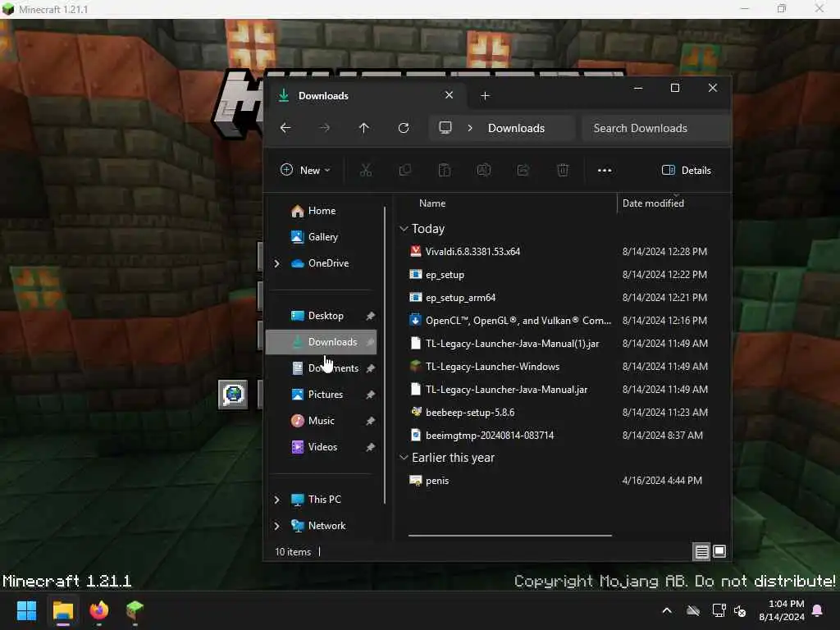Screen dimensions: 840x630
Task: Go up one folder level
Action: tap(363, 128)
